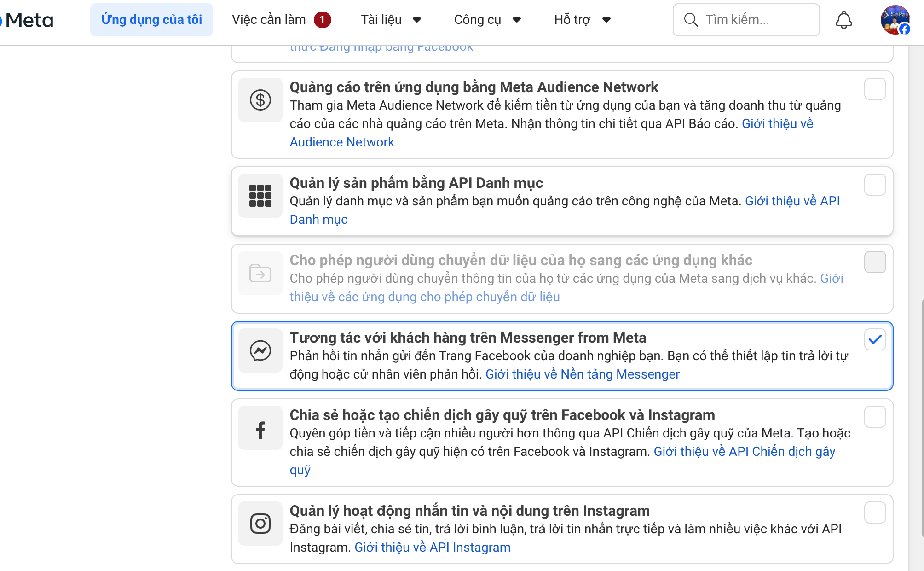Enable the Meta Audience Network use case
This screenshot has width=924, height=571.
(x=875, y=89)
